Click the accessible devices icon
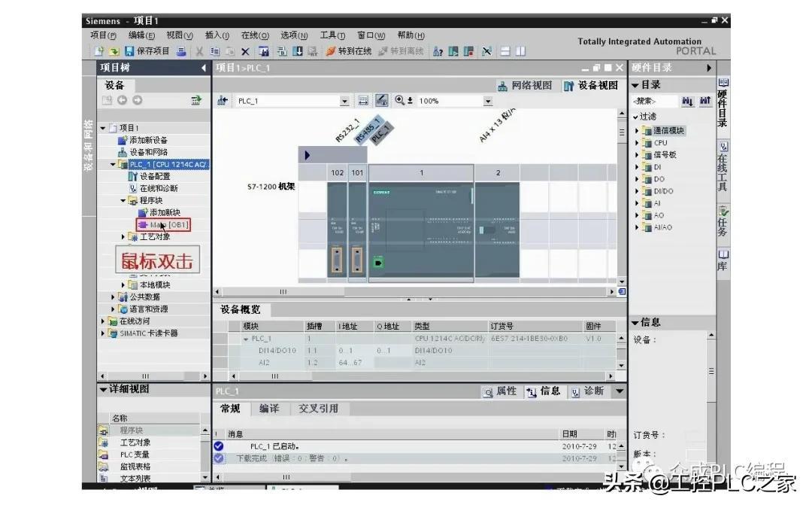 coord(438,51)
